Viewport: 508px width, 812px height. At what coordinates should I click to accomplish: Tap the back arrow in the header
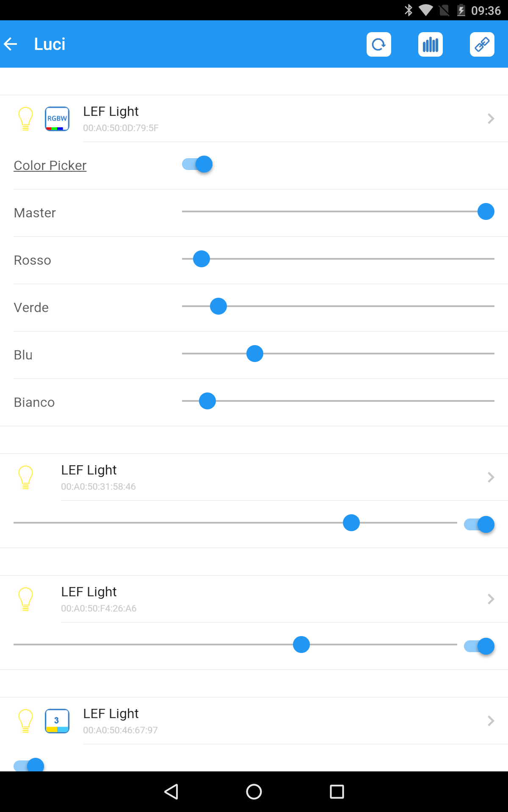tap(11, 44)
